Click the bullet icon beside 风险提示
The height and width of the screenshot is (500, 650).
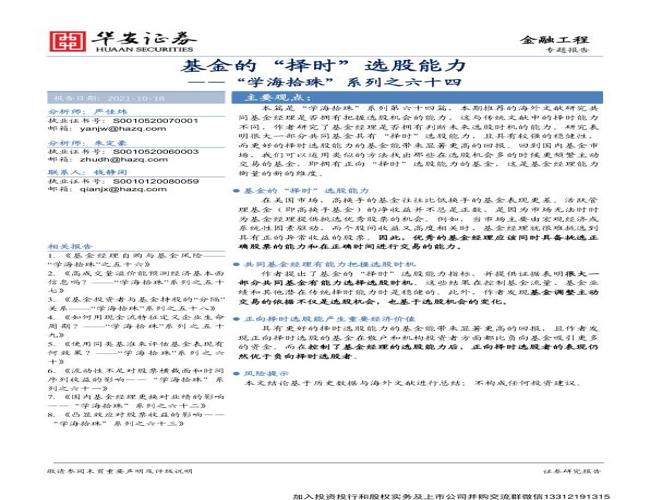pos(233,372)
